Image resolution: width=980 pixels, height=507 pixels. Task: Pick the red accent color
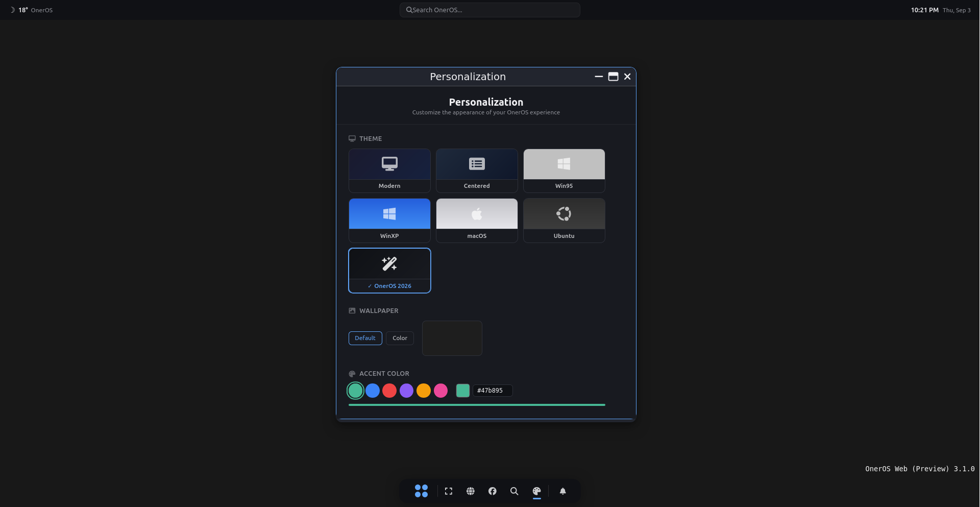pos(389,391)
